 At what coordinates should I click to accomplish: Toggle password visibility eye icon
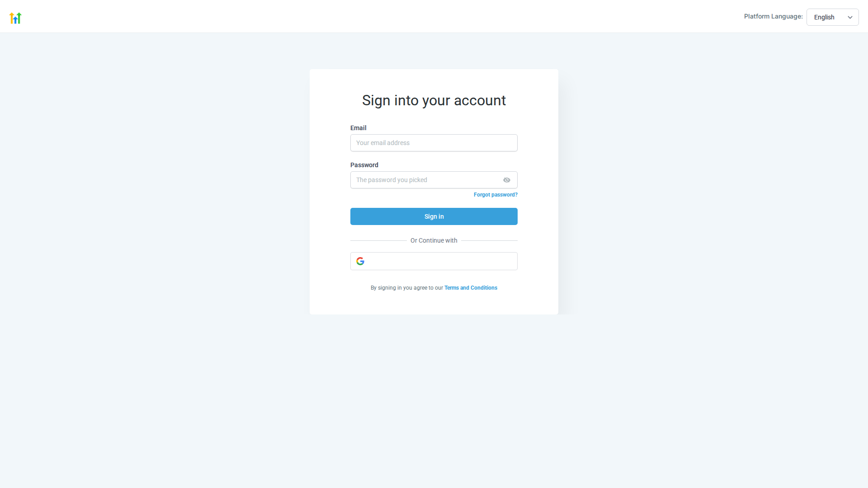(x=507, y=180)
